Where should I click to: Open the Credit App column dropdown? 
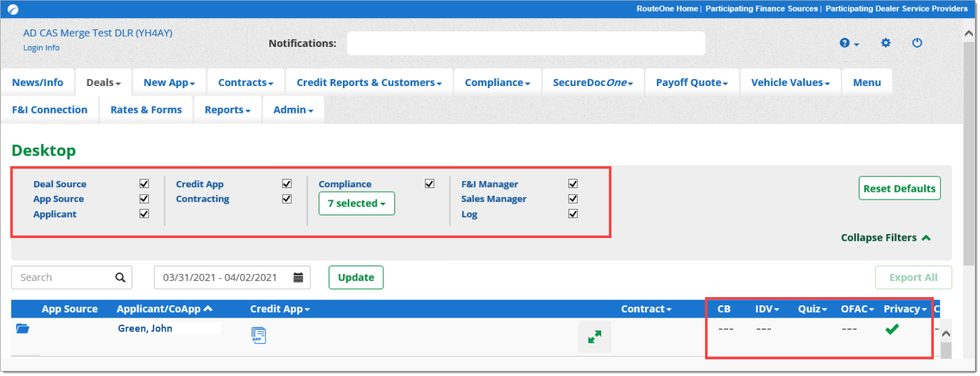click(279, 309)
